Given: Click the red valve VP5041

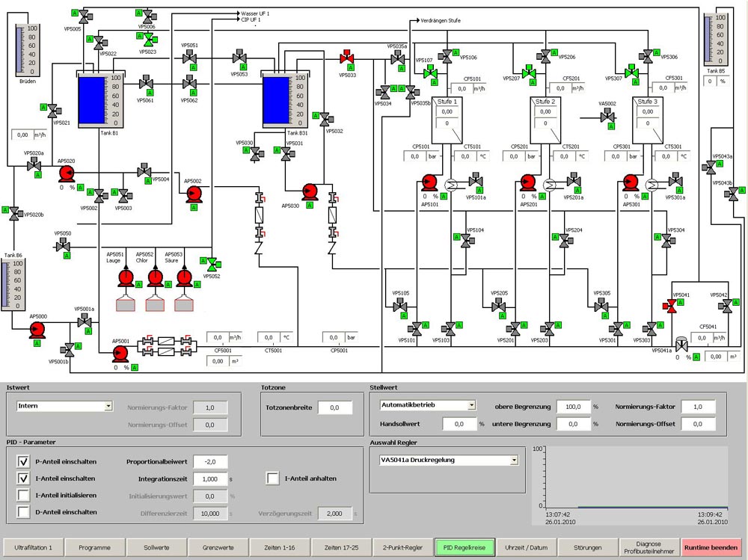Looking at the screenshot, I should tap(670, 306).
